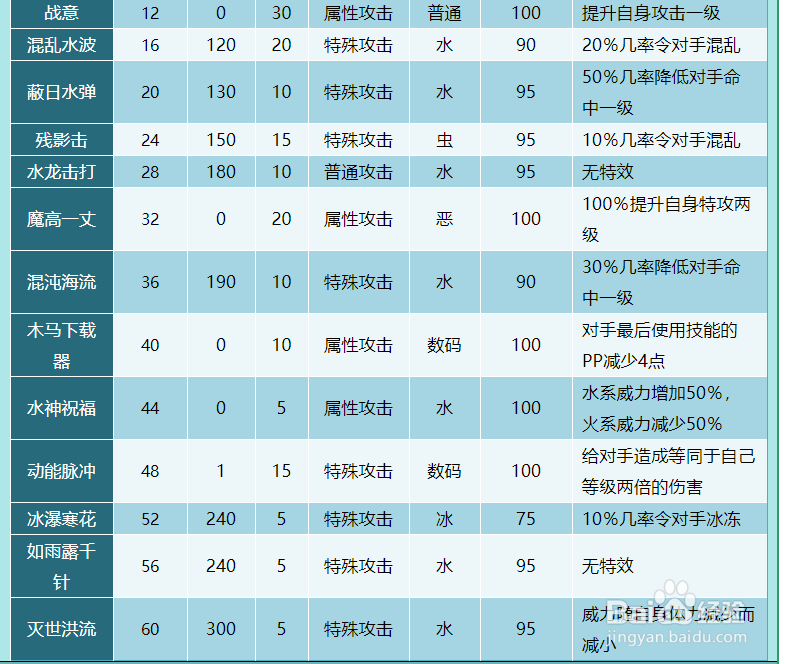Click level 16 in 混乱水波 row
The height and width of the screenshot is (664, 790).
click(x=150, y=45)
